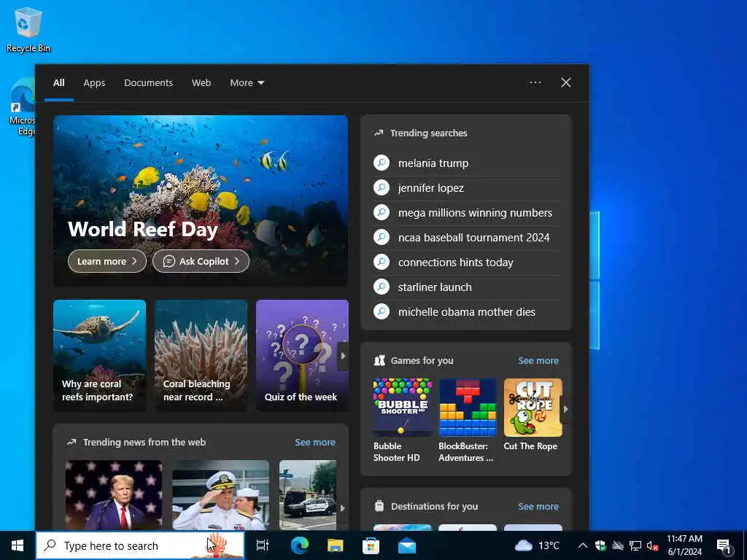Switch to the Apps tab
Viewport: 747px width, 560px height.
tap(94, 82)
